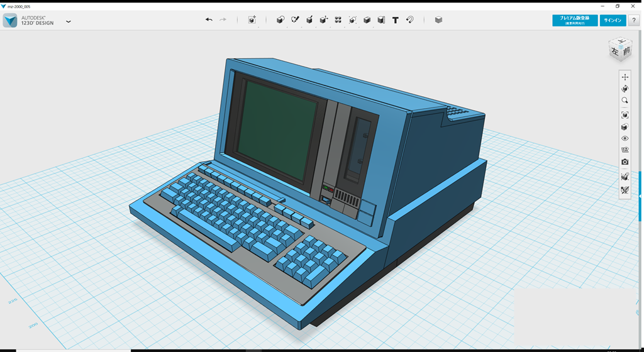Activate the Snap magnet tool
The image size is (644, 352).
[x=409, y=20]
